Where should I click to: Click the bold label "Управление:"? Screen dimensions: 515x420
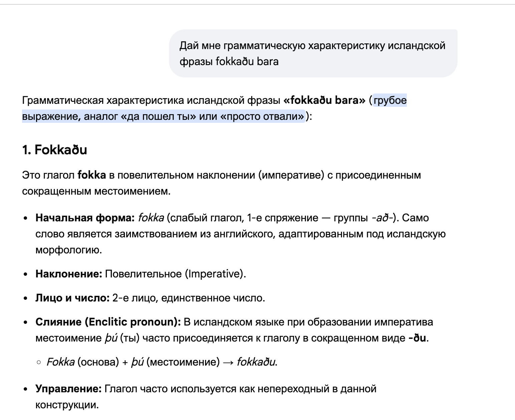(68, 389)
